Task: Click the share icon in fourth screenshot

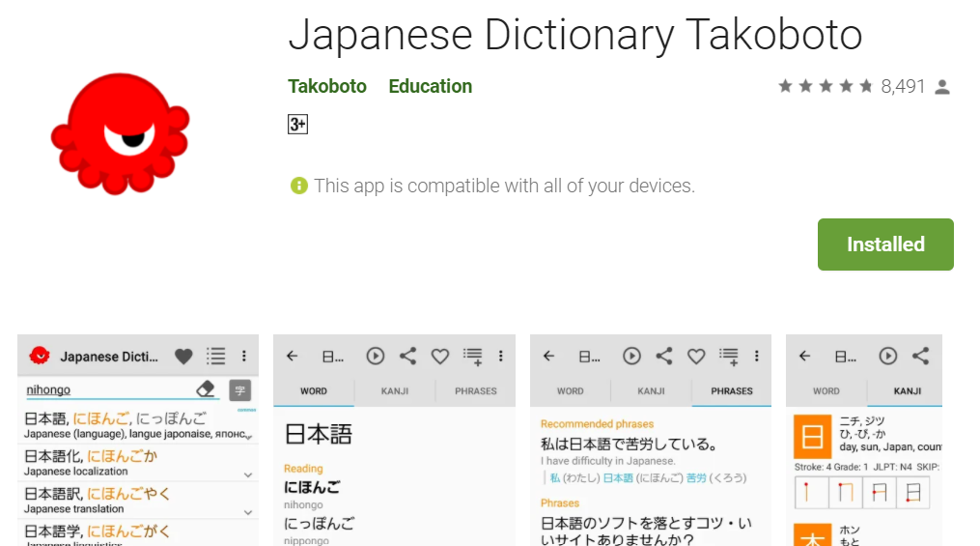Action: coord(921,357)
